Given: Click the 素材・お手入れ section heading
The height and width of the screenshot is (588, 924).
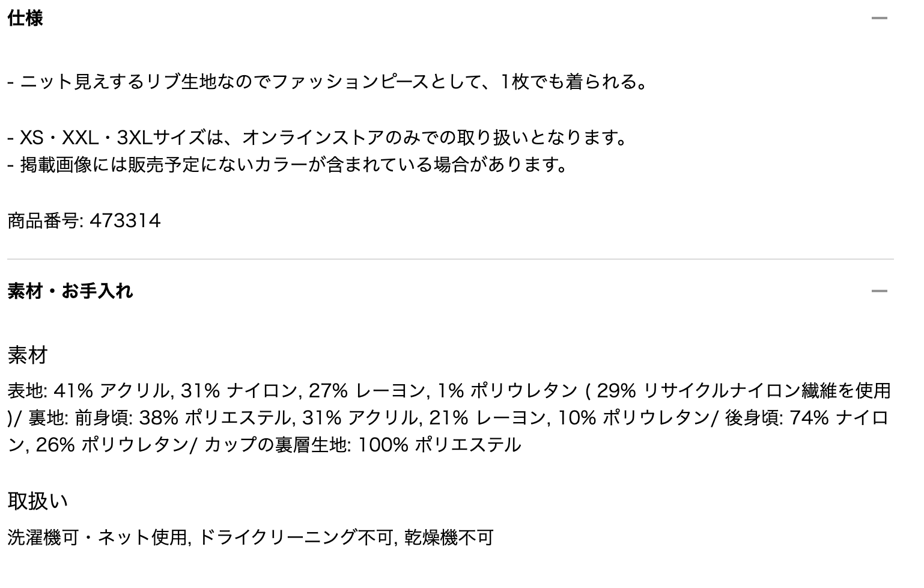Looking at the screenshot, I should point(70,292).
